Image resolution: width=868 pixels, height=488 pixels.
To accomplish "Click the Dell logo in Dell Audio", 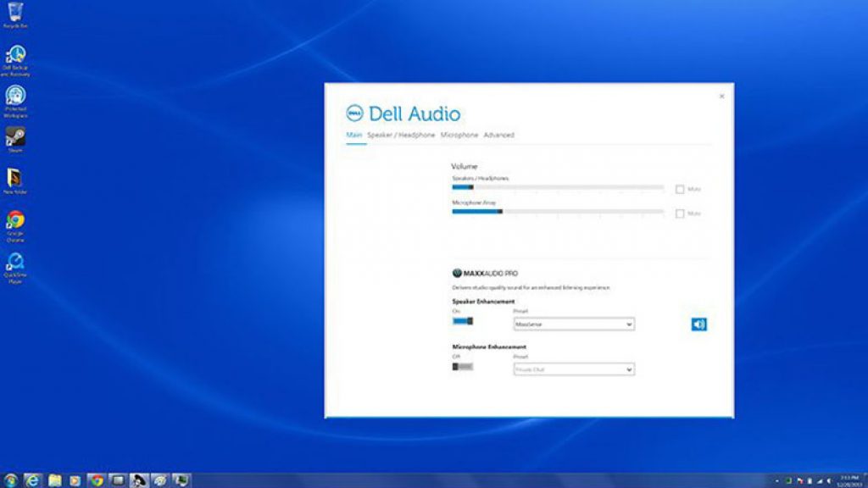I will tap(354, 114).
